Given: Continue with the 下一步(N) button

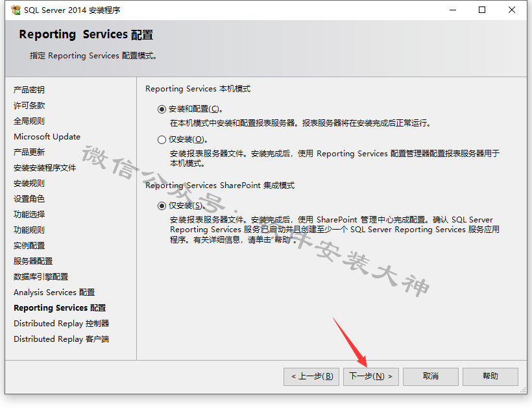Looking at the screenshot, I should pyautogui.click(x=371, y=377).
